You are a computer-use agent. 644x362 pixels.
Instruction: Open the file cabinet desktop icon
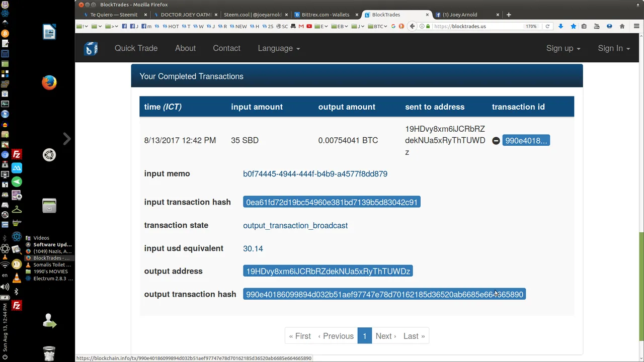click(49, 206)
